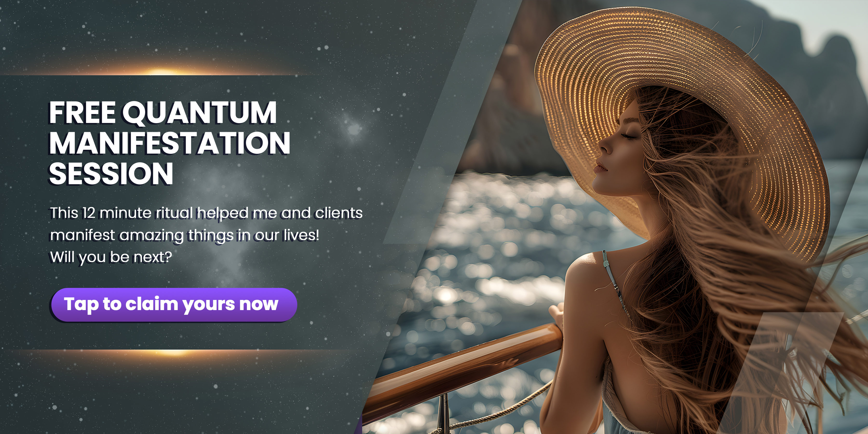This screenshot has width=868, height=434.
Task: Click the word "MANIFESTATION" in the headline
Action: point(170,143)
